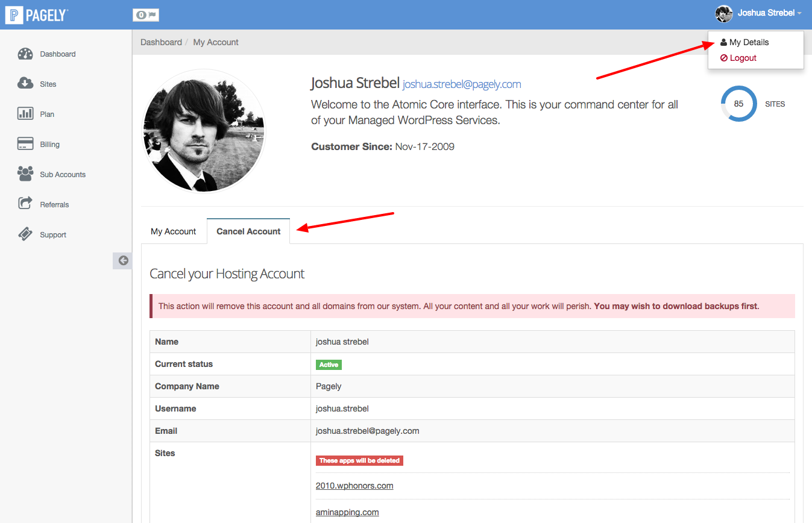Click the Billing credit card icon
812x523 pixels.
pyautogui.click(x=25, y=144)
